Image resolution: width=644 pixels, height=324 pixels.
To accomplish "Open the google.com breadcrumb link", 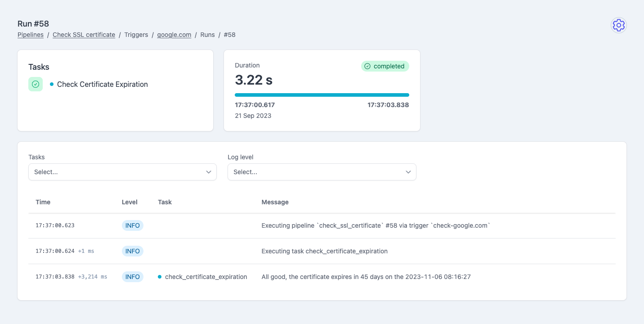I will [174, 35].
